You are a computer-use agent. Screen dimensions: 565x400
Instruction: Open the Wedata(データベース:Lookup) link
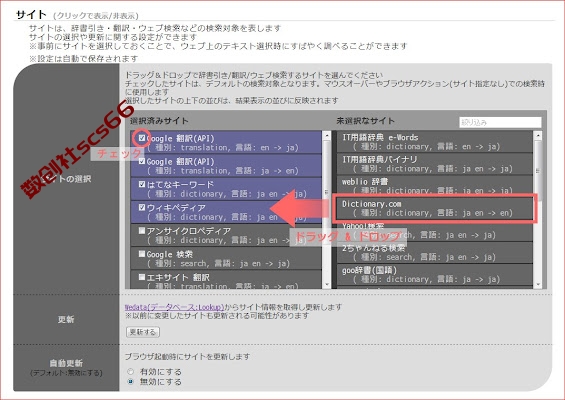point(174,307)
